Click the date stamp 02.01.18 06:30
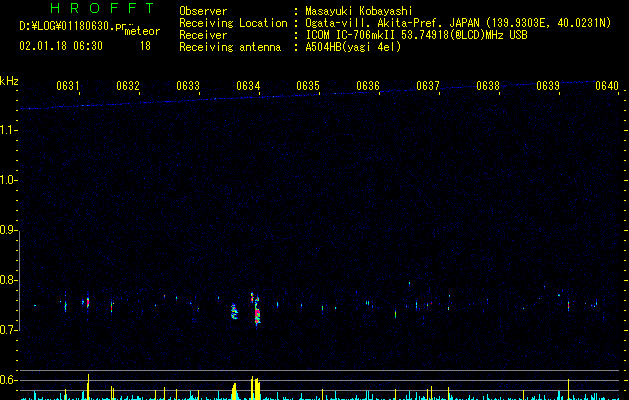Screen dimensions: 629x400 [x=61, y=46]
